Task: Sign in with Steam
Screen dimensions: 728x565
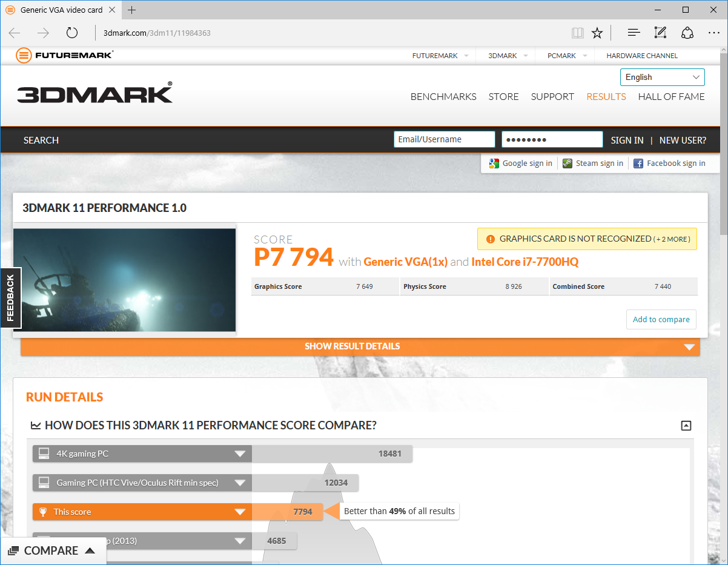Action: point(593,163)
